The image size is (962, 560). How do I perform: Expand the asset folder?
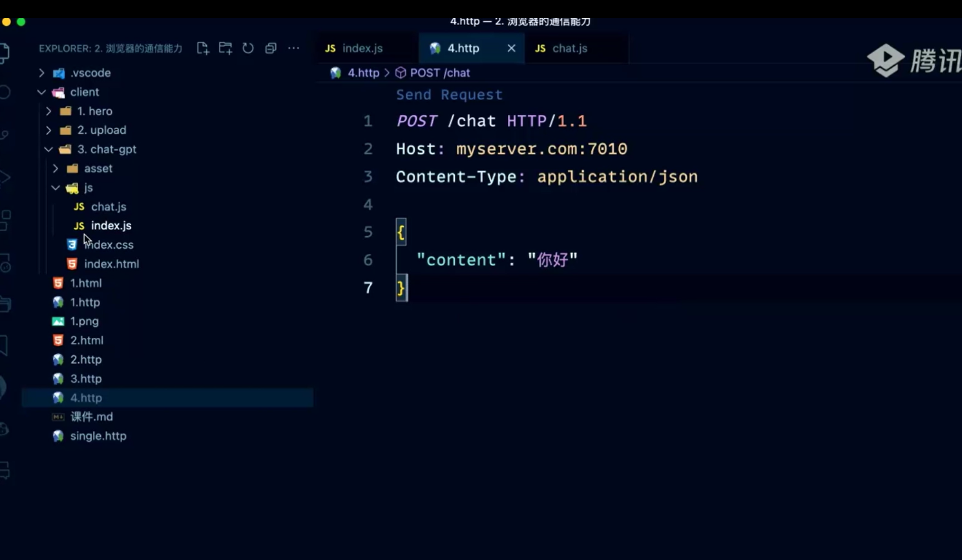coord(56,169)
